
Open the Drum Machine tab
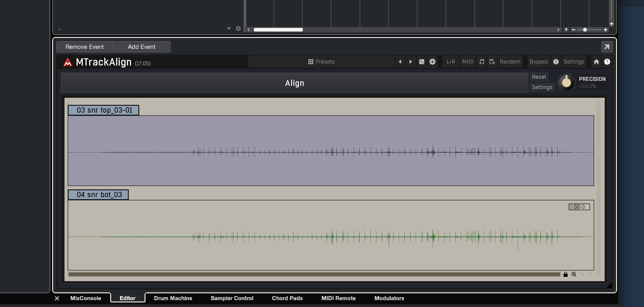tap(173, 298)
